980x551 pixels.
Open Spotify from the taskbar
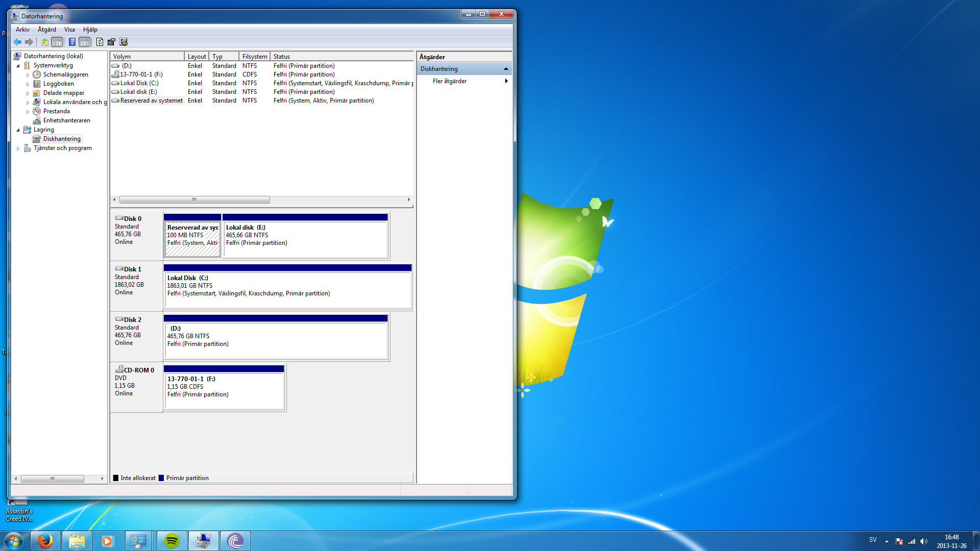click(x=172, y=541)
